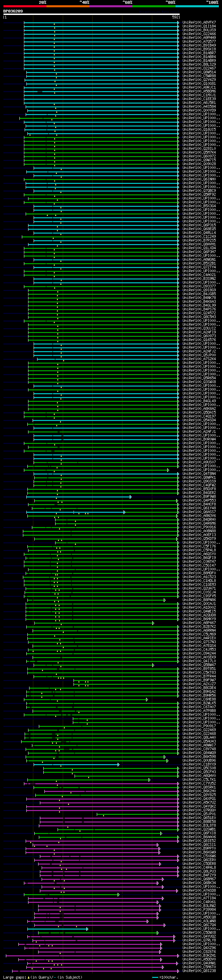Open hit UniRef100_Q8WPK1

[x=199, y=477]
